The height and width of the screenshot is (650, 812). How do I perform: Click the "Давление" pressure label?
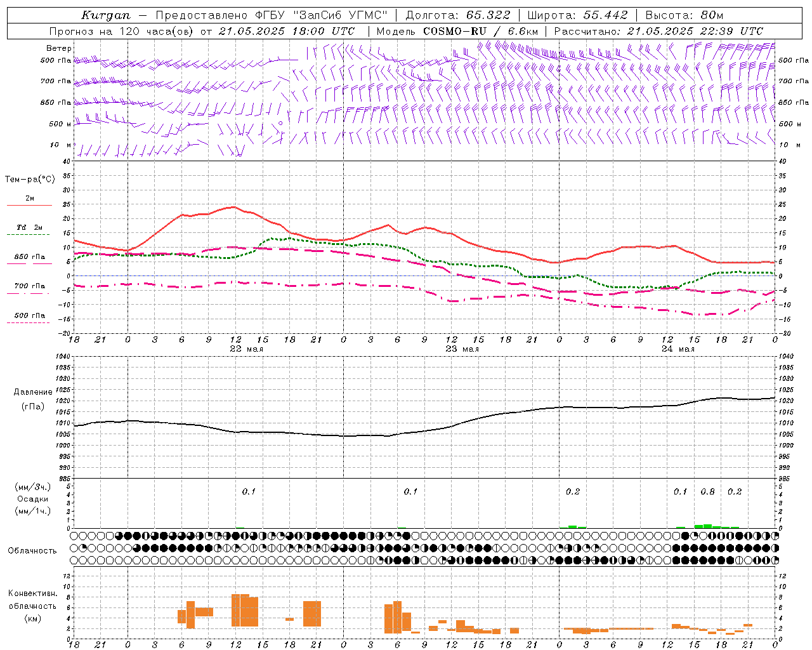(x=33, y=392)
